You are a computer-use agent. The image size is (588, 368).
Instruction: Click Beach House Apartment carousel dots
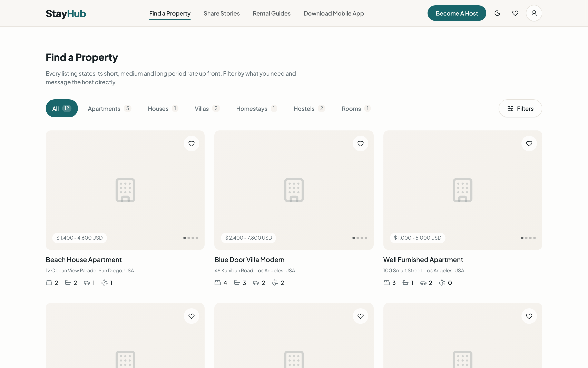point(190,238)
